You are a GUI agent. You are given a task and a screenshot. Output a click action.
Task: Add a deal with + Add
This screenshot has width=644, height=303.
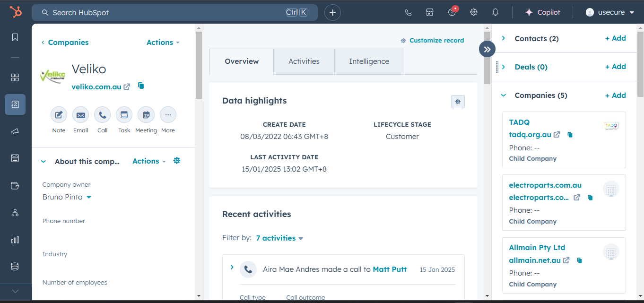[615, 67]
